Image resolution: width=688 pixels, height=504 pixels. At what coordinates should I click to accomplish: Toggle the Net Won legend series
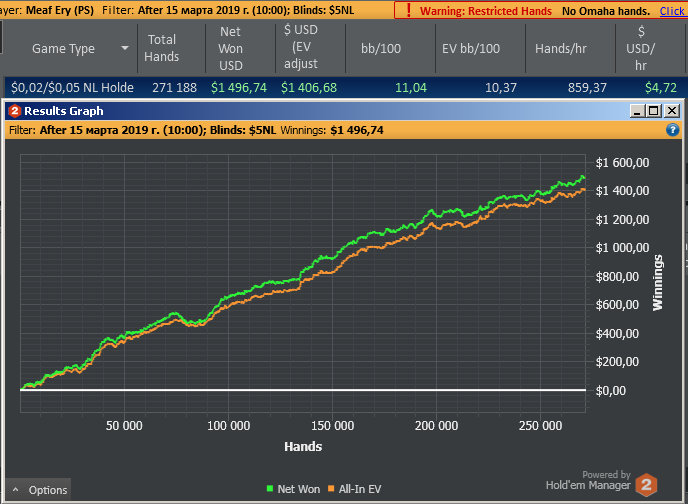tap(294, 489)
